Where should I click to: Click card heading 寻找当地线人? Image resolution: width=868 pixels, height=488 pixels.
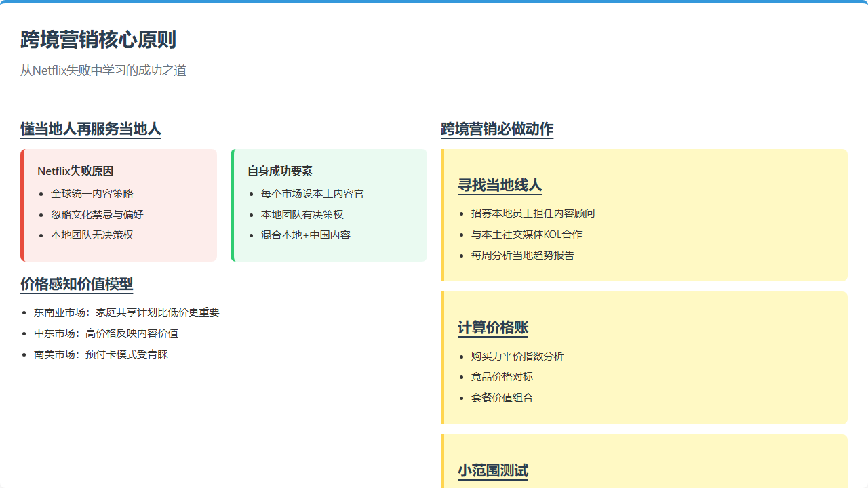pos(500,186)
